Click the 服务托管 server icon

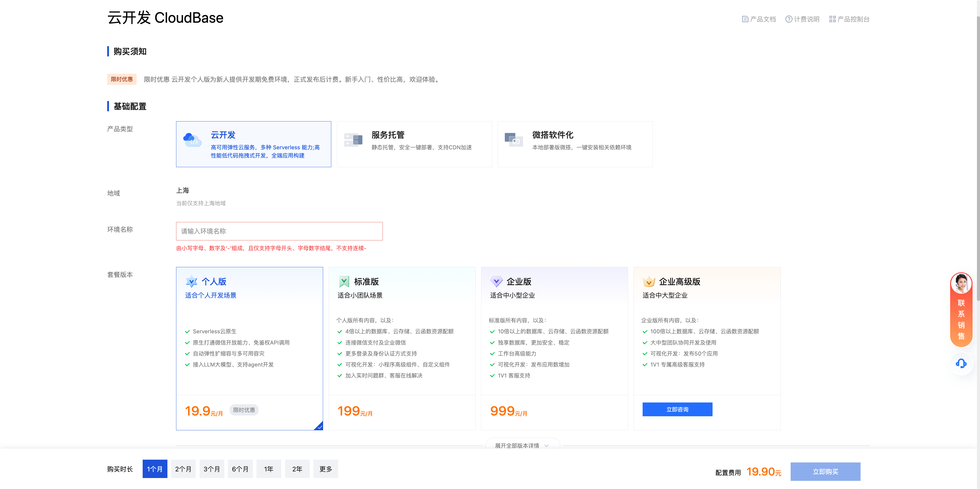353,140
